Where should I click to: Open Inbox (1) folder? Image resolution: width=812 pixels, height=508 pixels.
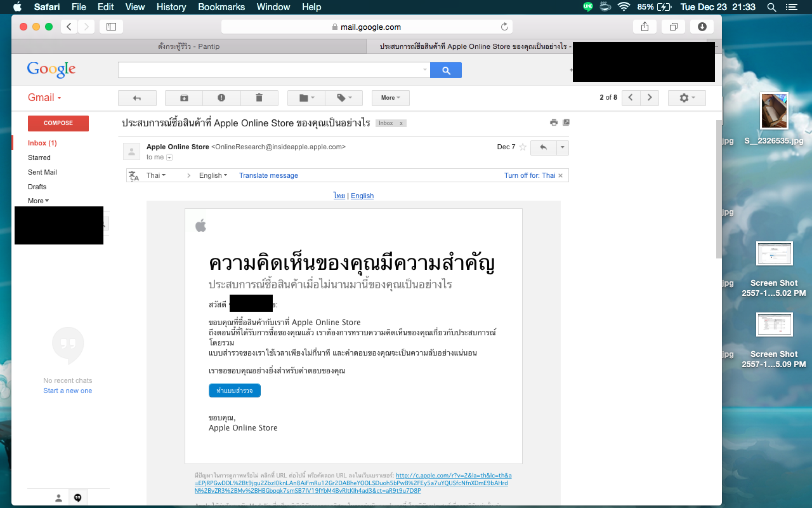43,143
